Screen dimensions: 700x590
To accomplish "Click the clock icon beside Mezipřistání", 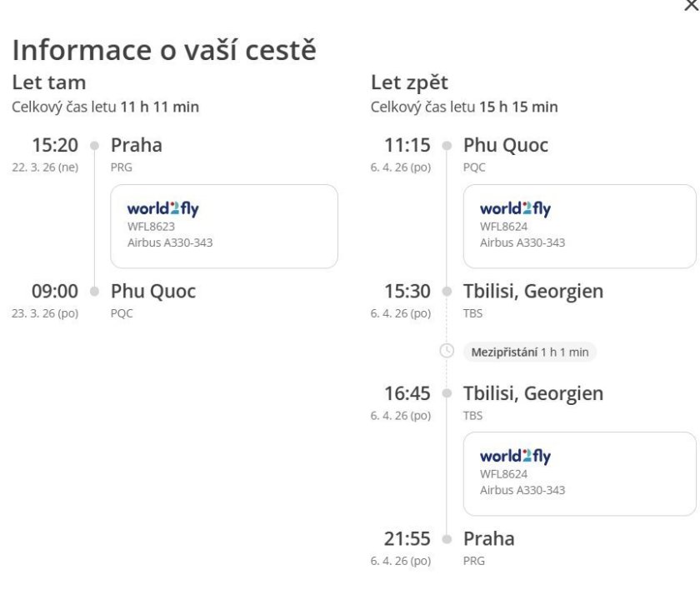I will coord(447,351).
